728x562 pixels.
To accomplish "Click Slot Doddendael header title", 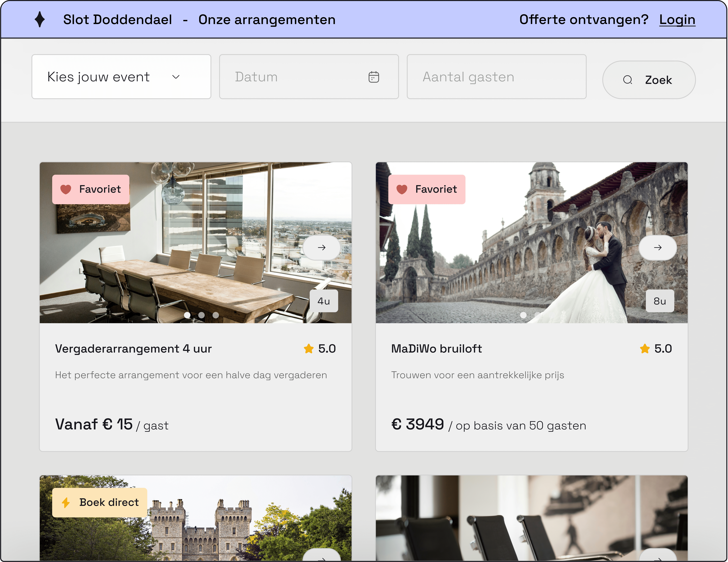I will point(118,20).
